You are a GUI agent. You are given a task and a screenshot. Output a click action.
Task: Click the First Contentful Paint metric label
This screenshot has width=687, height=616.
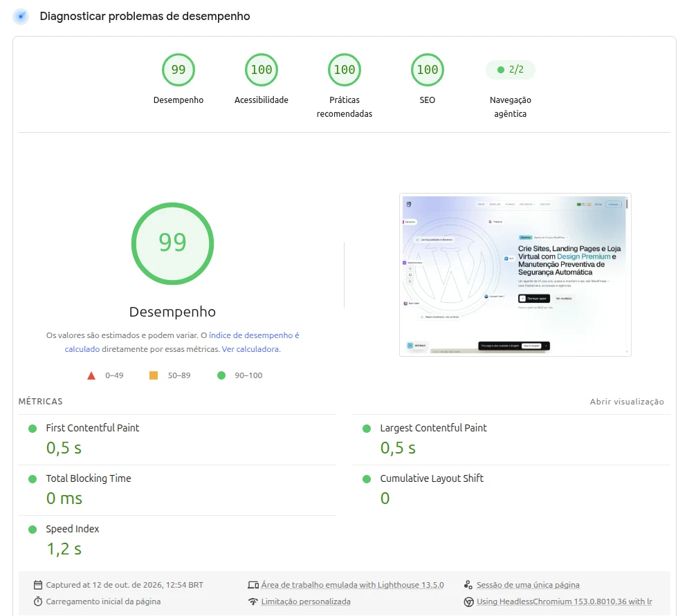93,428
